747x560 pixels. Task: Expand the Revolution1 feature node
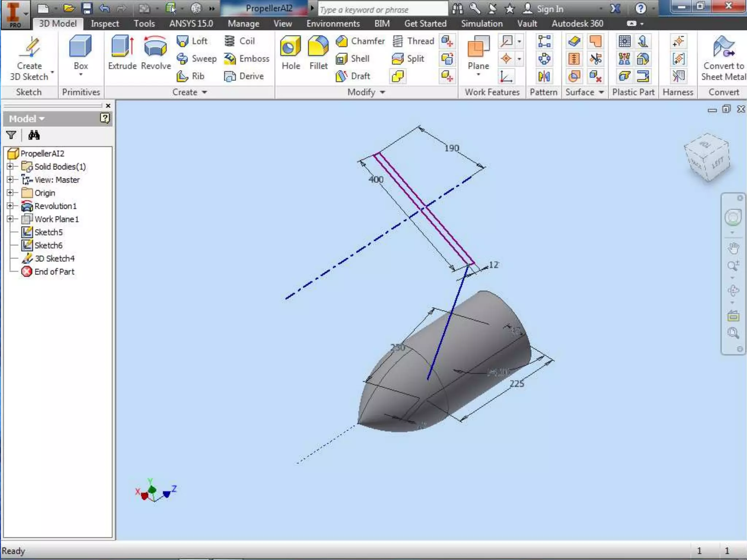coord(10,206)
